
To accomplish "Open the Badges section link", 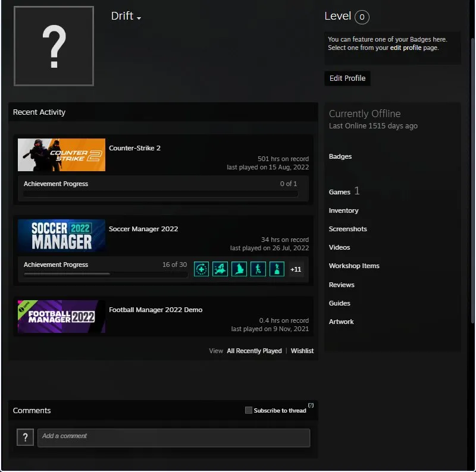I will [340, 156].
